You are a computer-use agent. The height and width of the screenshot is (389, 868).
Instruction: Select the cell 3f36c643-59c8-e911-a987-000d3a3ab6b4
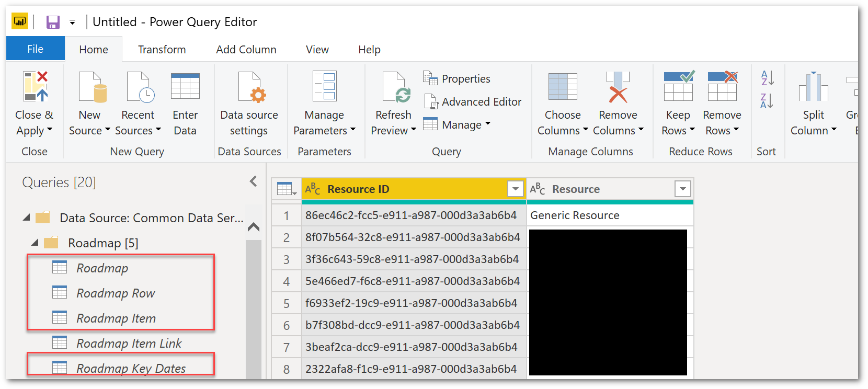click(x=414, y=259)
